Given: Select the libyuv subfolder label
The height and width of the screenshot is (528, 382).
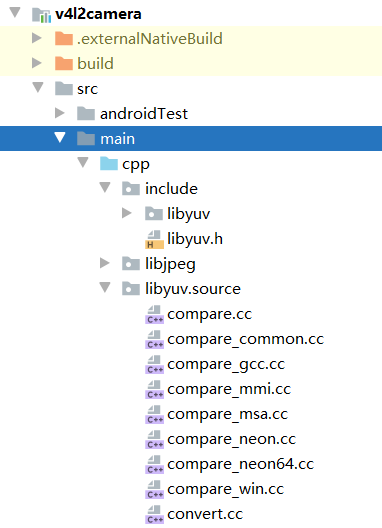Looking at the screenshot, I should tap(189, 214).
